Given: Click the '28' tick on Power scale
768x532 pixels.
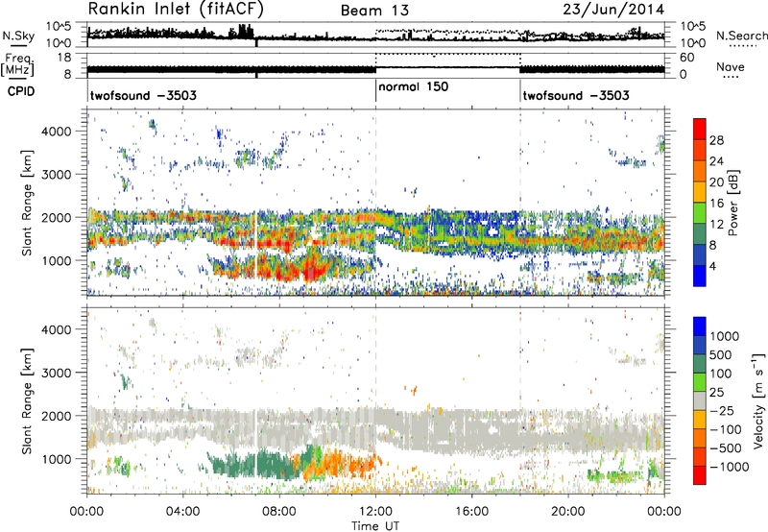Looking at the screenshot, I should coord(716,140).
